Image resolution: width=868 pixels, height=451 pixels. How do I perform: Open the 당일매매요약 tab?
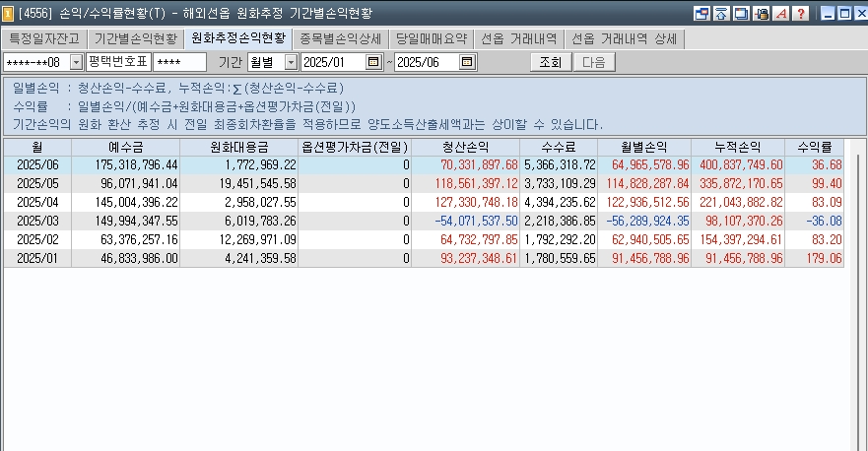click(x=432, y=38)
